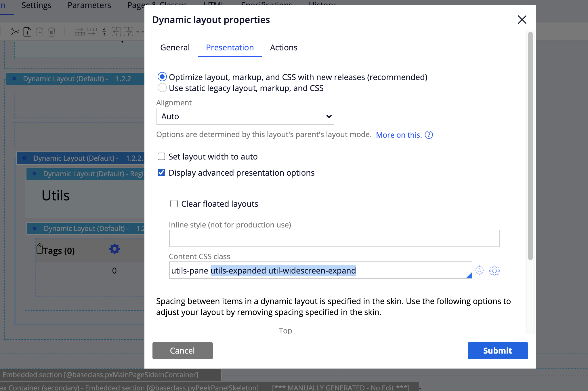The image size is (588, 391).
Task: Click the collapse vertical arrows toolbar icon
Action: point(104,32)
